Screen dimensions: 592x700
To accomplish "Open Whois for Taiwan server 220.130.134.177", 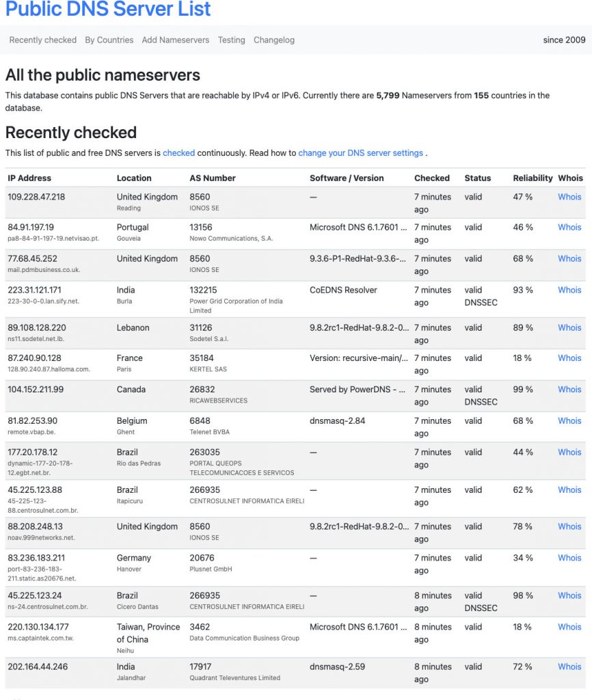I will tap(569, 627).
